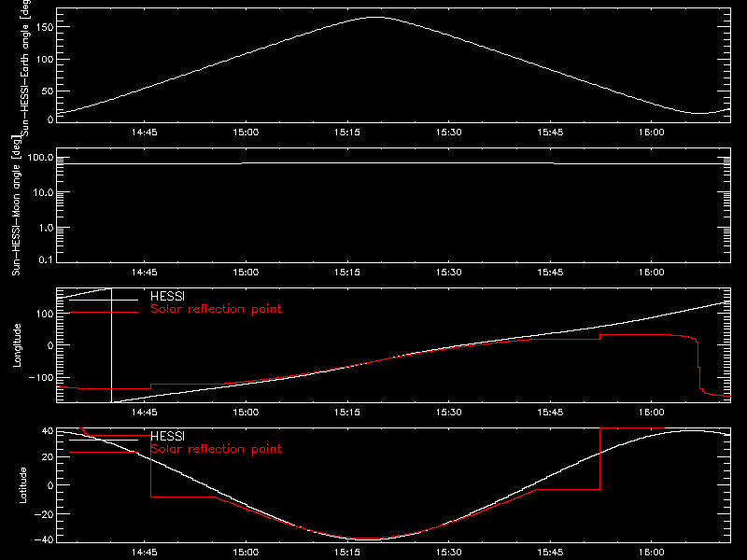
Task: Click 16:00 time label under Moon angle plot
Action: tap(651, 273)
